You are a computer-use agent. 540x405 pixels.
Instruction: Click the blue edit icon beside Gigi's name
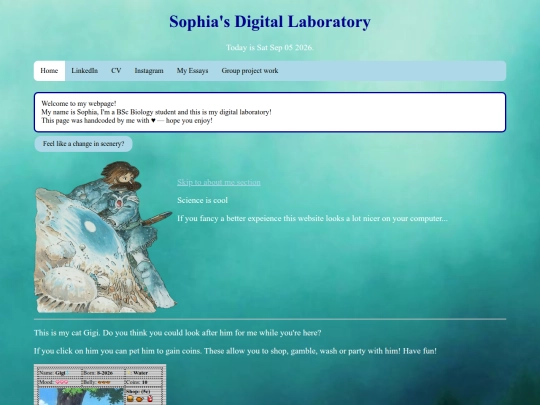click(x=67, y=373)
